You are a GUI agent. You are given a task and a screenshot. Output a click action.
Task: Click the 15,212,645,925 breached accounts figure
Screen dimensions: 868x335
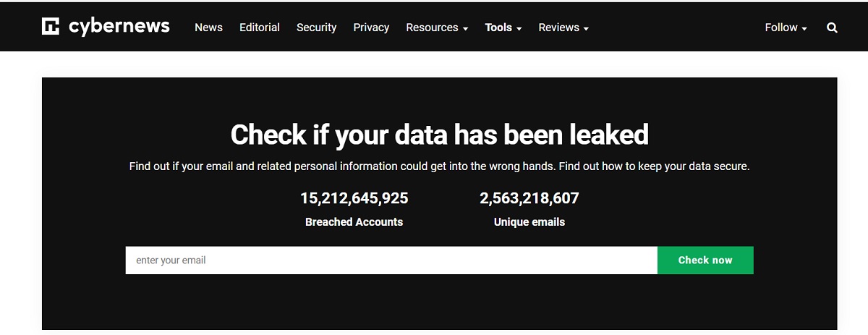tap(354, 198)
